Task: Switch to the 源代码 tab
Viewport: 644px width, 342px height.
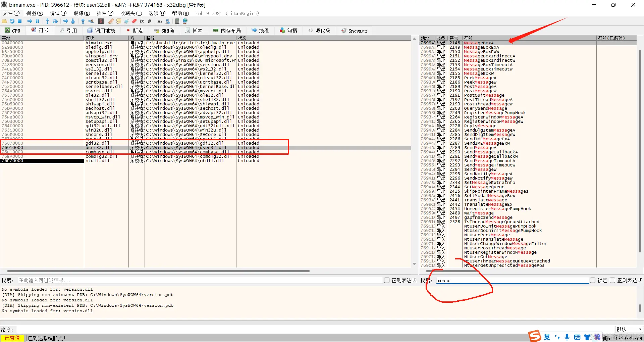Action: point(320,31)
